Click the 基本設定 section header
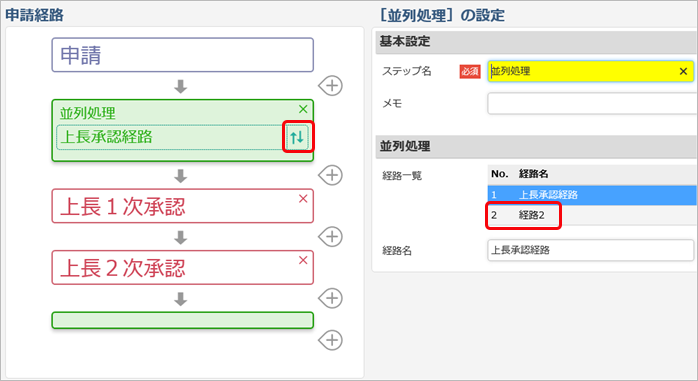This screenshot has height=381, width=698. pos(536,42)
